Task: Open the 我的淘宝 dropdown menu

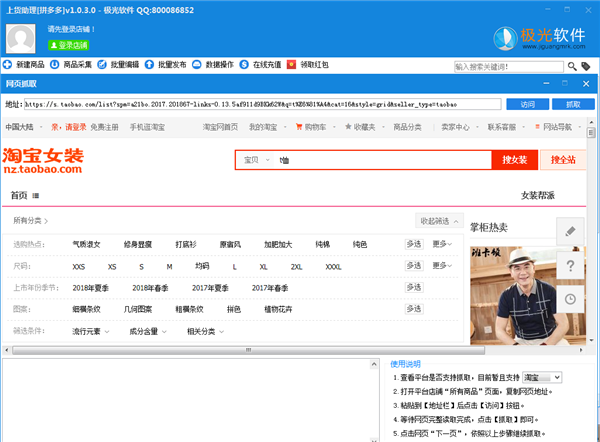Action: [x=267, y=127]
